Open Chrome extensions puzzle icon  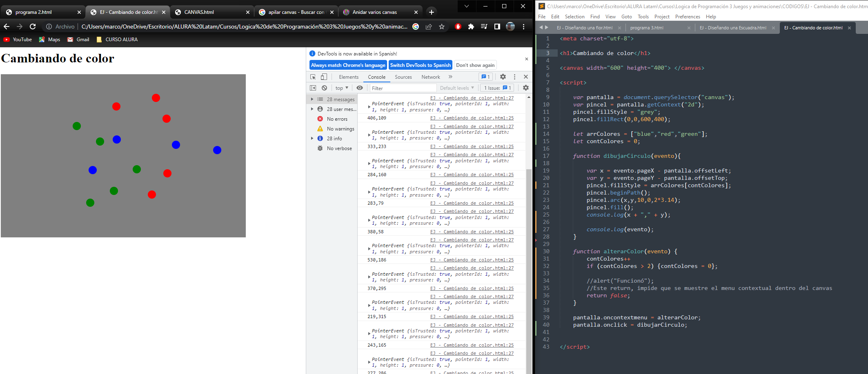471,27
